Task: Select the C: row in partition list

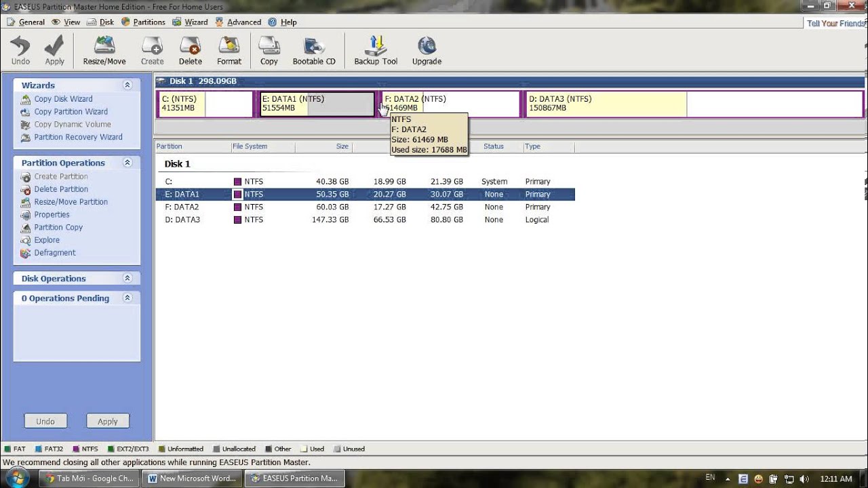Action: point(366,182)
